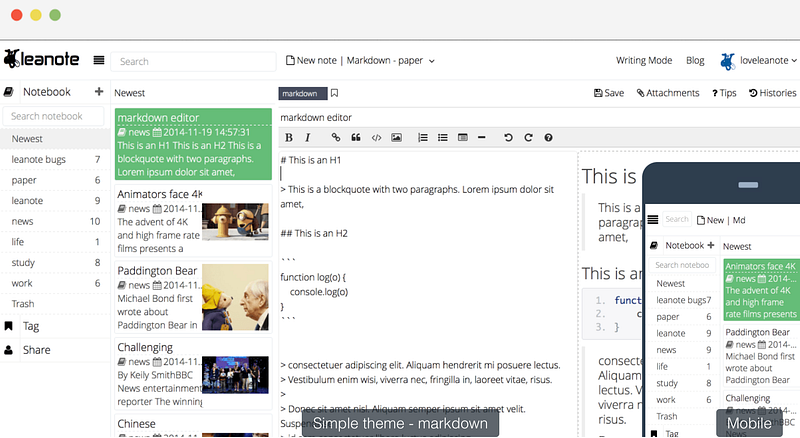Open the New note dropdown arrow
800x438 pixels.
pyautogui.click(x=432, y=61)
